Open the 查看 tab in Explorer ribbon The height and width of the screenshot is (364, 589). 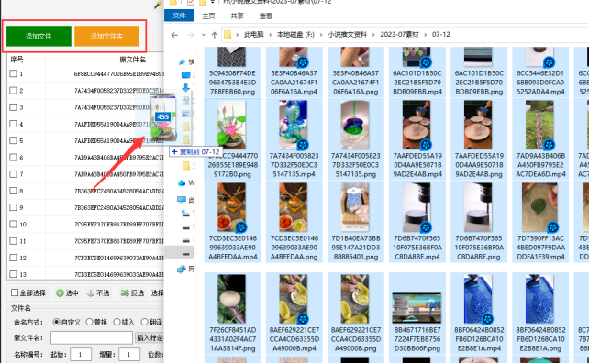pos(265,16)
